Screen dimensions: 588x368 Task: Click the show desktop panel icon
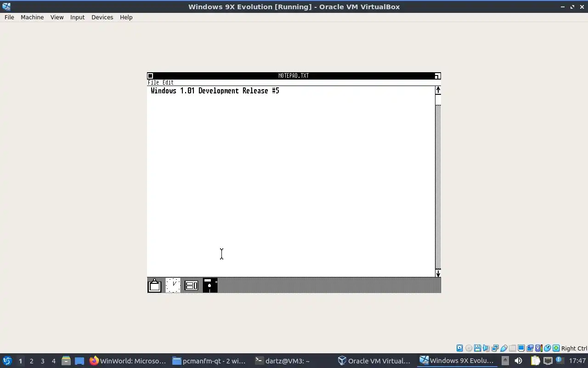[x=79, y=361]
